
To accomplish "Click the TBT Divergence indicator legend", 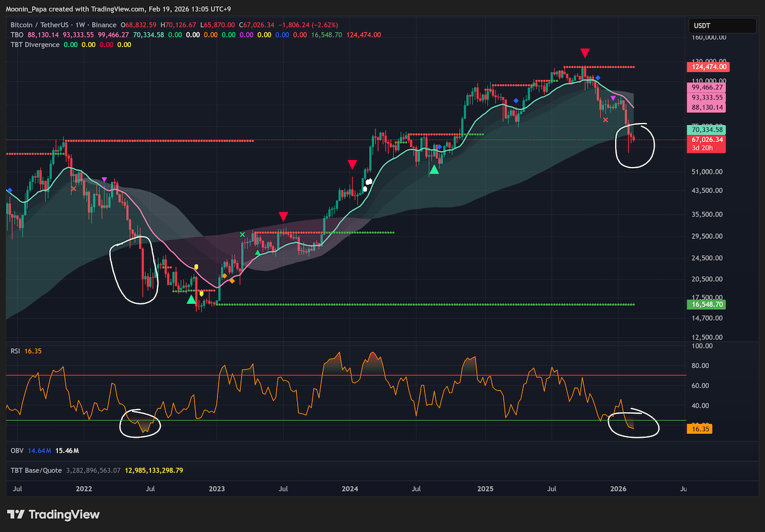I will (x=35, y=45).
